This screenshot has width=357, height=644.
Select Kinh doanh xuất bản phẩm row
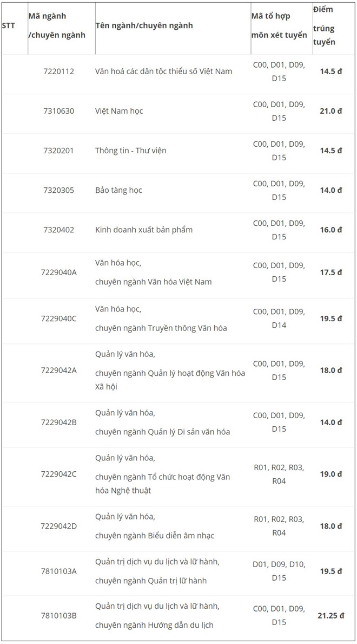click(x=178, y=230)
